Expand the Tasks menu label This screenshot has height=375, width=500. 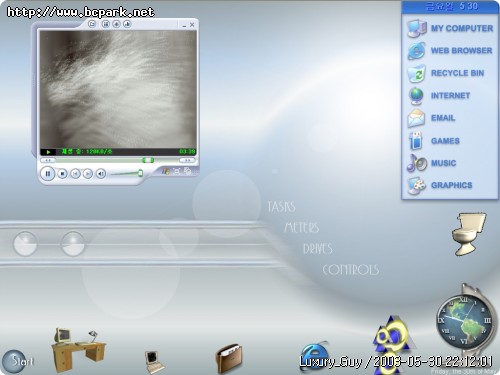tap(281, 207)
